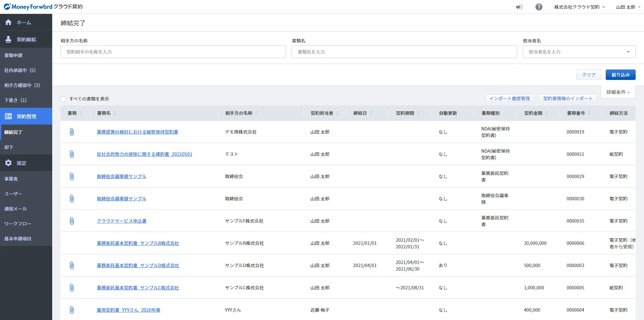Focus the 書類名 input field
The height and width of the screenshot is (320, 644).
click(x=404, y=52)
